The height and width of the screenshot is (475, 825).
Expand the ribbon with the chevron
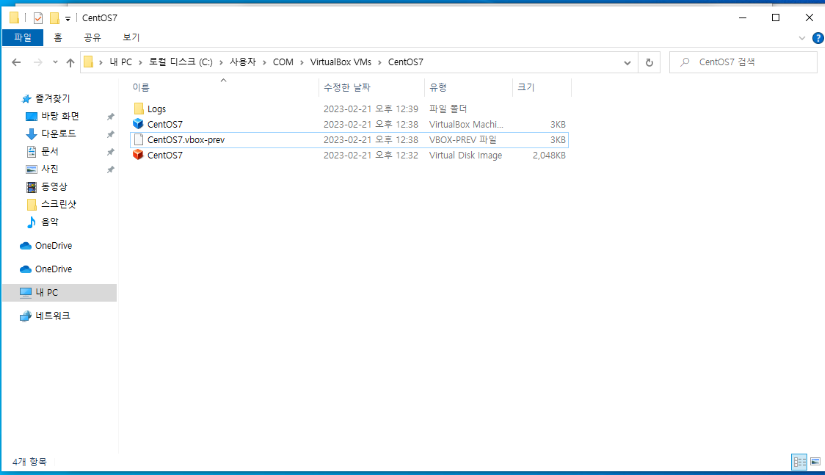tap(802, 38)
